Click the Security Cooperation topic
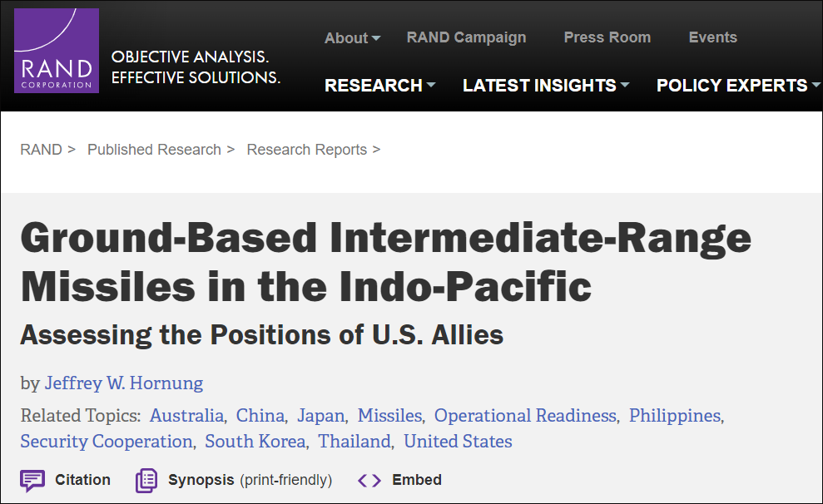823x504 pixels. click(107, 442)
